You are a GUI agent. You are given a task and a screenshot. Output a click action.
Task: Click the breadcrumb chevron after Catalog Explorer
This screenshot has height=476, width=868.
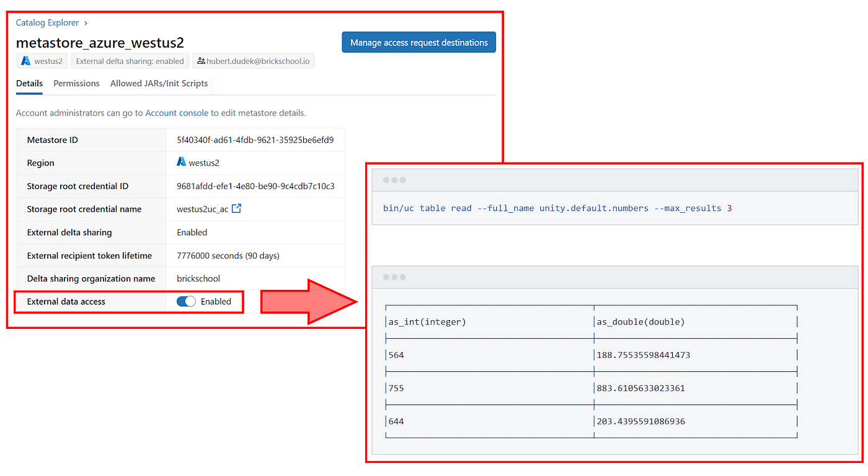pyautogui.click(x=86, y=23)
